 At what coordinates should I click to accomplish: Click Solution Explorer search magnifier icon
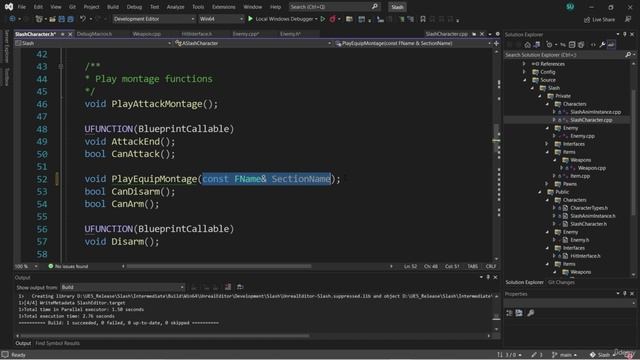(x=628, y=55)
